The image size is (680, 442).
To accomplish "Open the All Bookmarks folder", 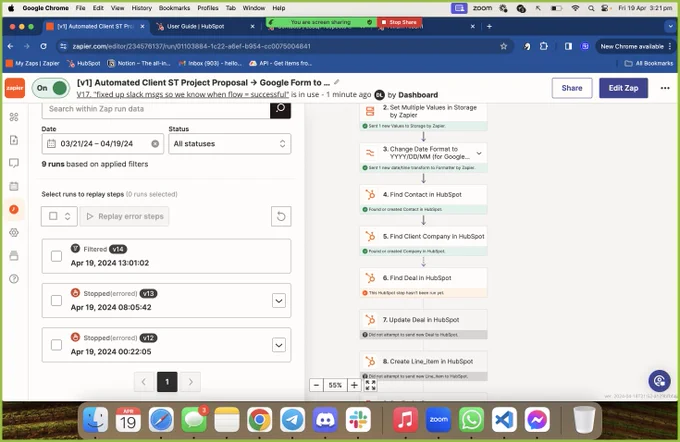I will tap(649, 63).
